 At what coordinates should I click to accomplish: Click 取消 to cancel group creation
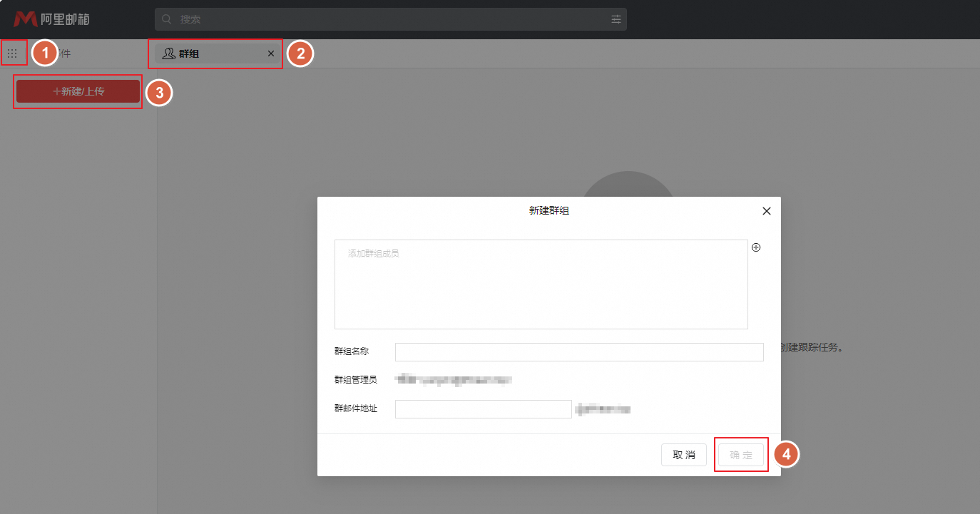click(x=683, y=455)
